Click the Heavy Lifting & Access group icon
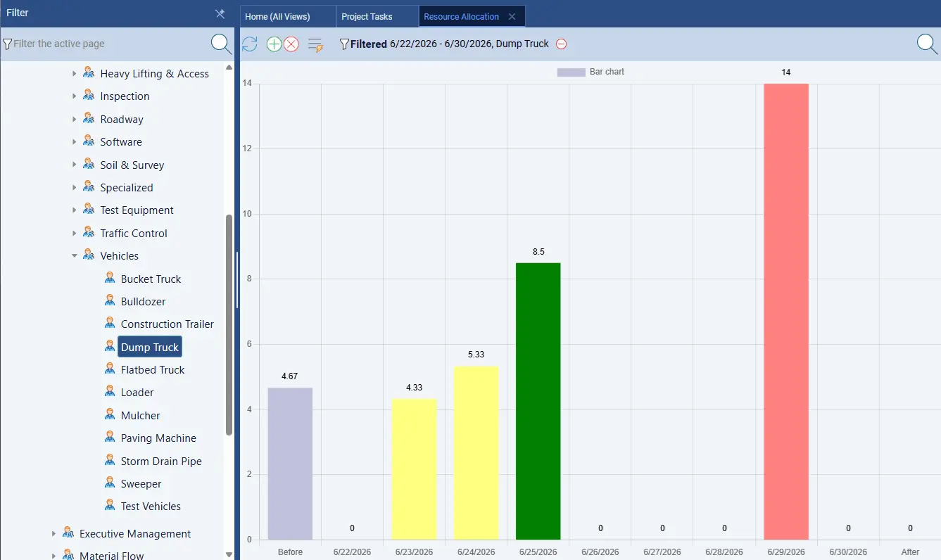This screenshot has width=941, height=560. 89,73
